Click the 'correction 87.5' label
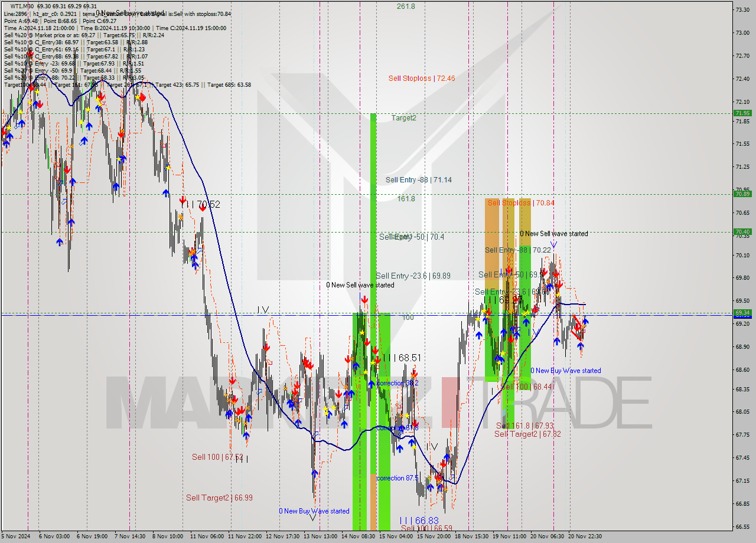This screenshot has width=756, height=543. 399,478
